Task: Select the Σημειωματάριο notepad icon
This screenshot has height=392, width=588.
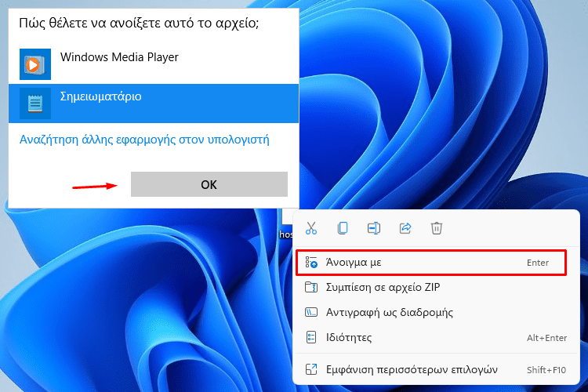Action: click(x=35, y=103)
